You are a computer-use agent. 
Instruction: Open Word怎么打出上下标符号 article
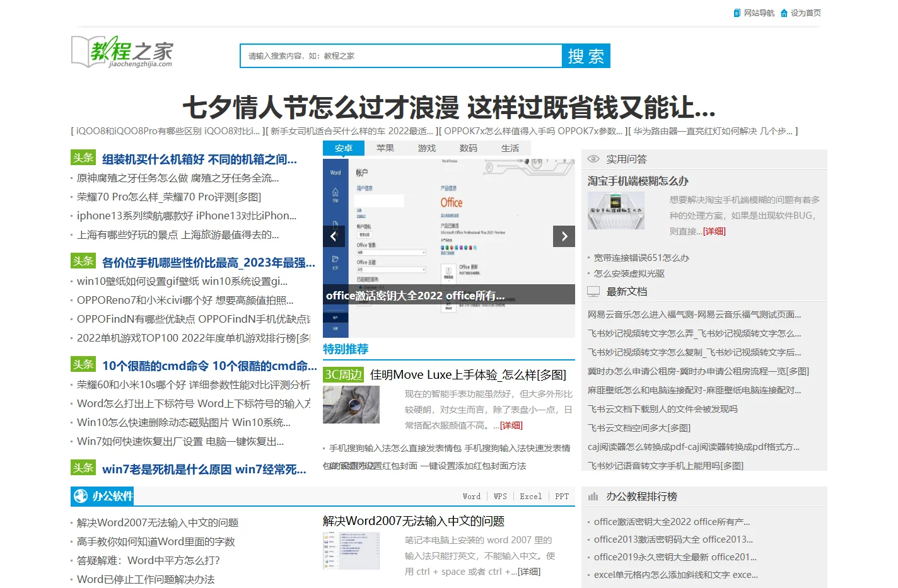[194, 403]
